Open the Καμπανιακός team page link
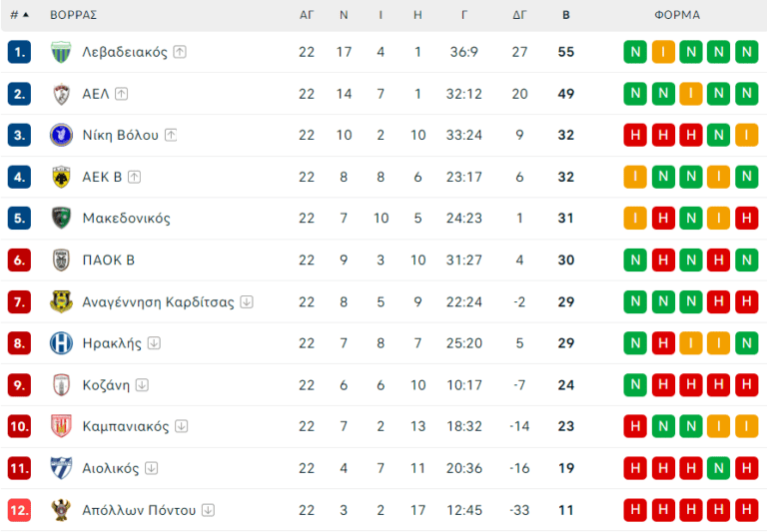This screenshot has height=532, width=767. click(126, 426)
